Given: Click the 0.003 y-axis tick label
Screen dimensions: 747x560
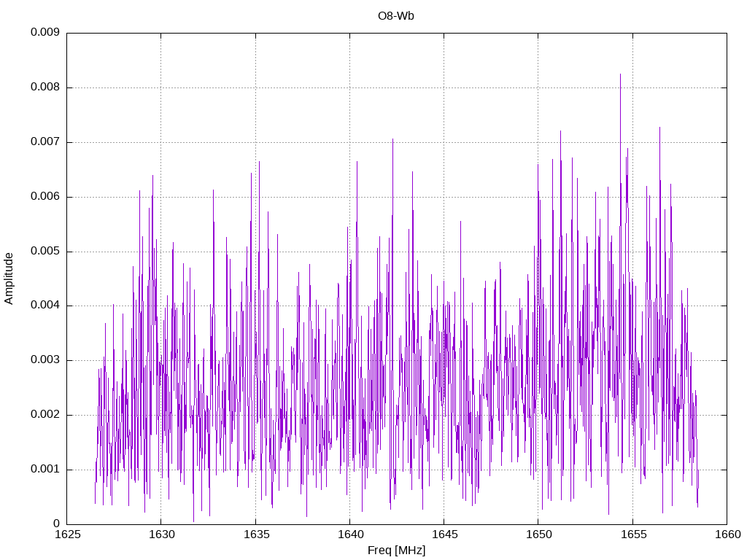Looking at the screenshot, I should [x=44, y=360].
